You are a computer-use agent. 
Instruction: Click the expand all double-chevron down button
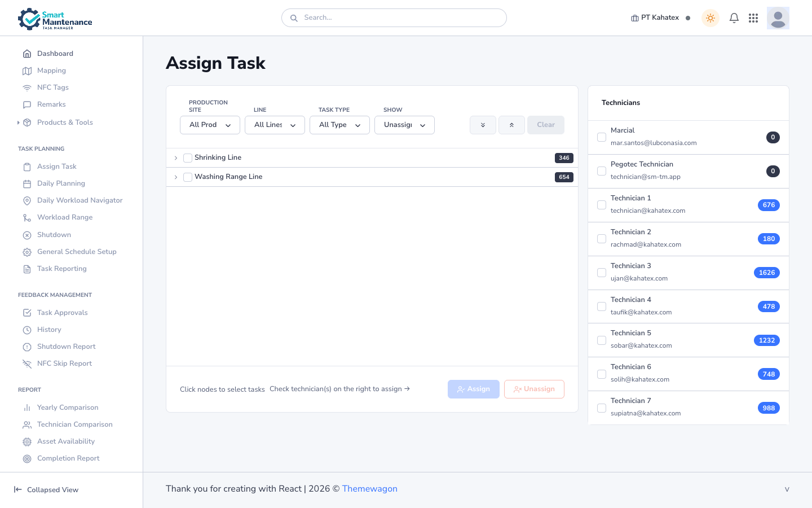click(x=483, y=125)
